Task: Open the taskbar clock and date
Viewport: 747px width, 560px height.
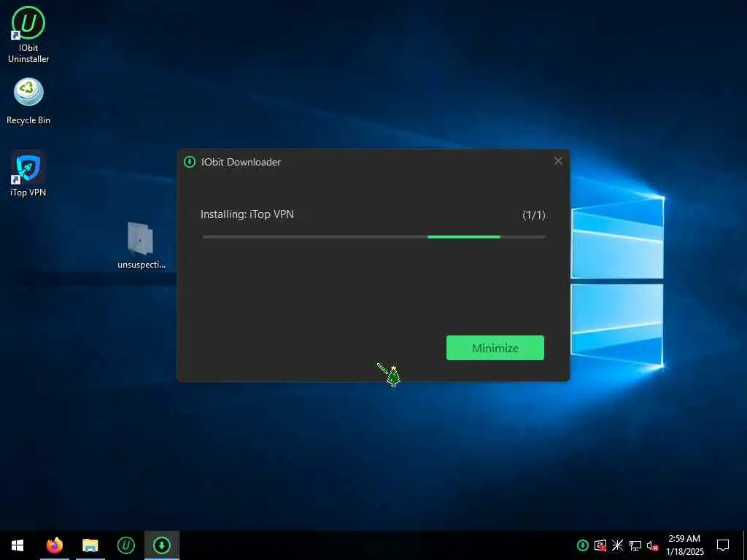Action: pyautogui.click(x=684, y=545)
